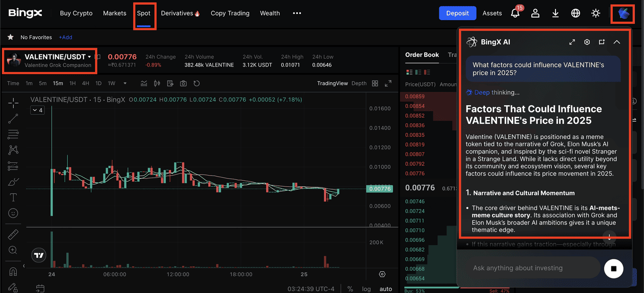
Task: Select the text annotation tool
Action: [14, 197]
